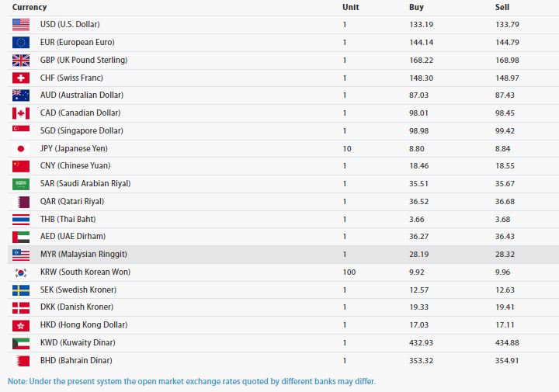559x392 pixels.
Task: Click the Unit column header
Action: pos(350,7)
